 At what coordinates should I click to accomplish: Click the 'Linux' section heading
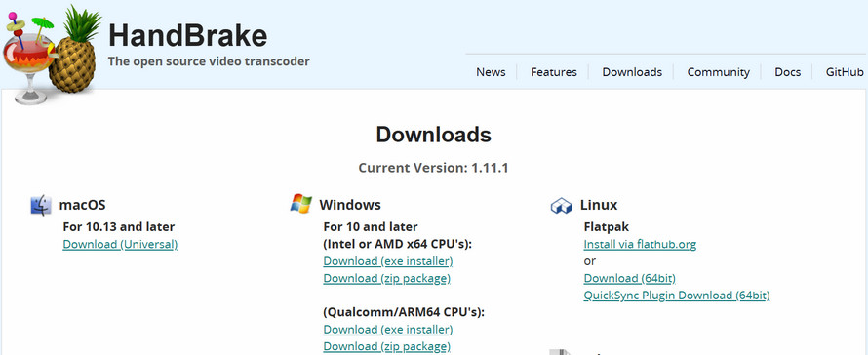point(599,205)
